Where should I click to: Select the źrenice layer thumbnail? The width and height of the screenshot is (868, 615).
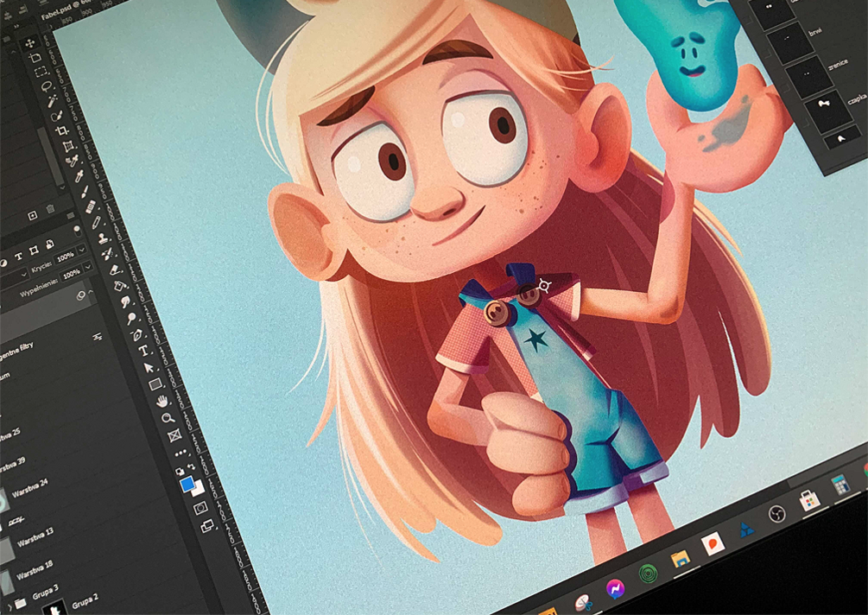(x=809, y=78)
